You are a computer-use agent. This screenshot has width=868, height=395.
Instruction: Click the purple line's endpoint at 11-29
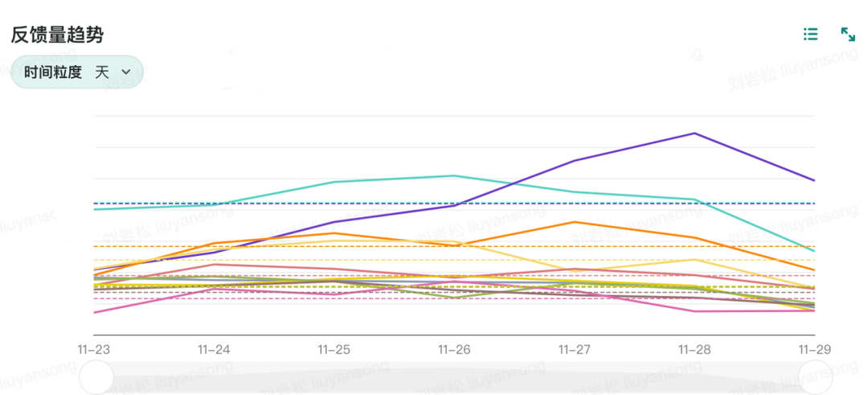(814, 180)
